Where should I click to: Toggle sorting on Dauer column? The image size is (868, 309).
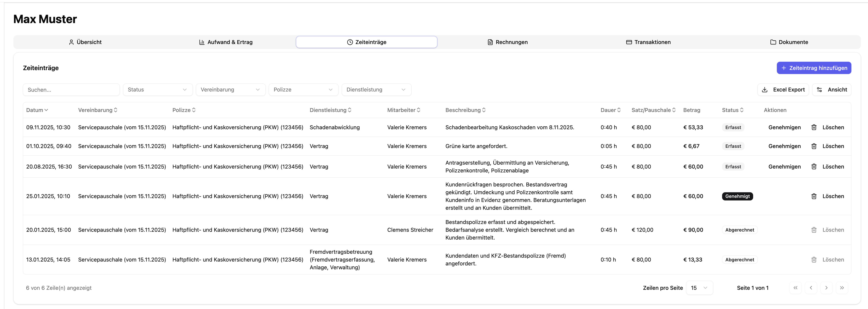click(610, 110)
